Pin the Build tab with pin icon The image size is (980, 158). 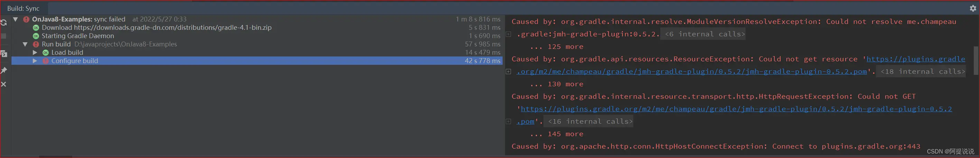coord(4,70)
